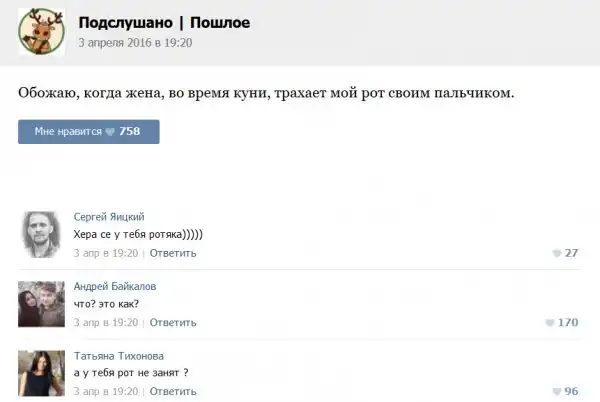
Task: Click the timestamp on Татьяна Тихонова's comment
Action: pyautogui.click(x=106, y=391)
